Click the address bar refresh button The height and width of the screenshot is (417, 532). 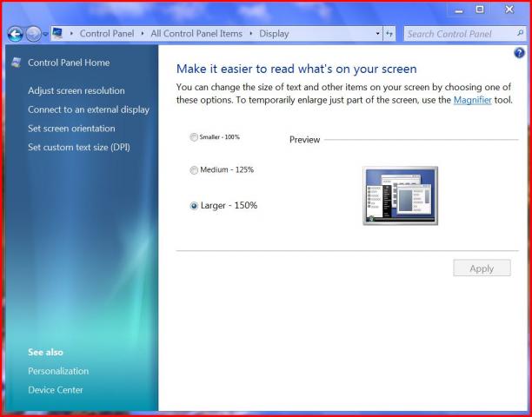click(389, 34)
